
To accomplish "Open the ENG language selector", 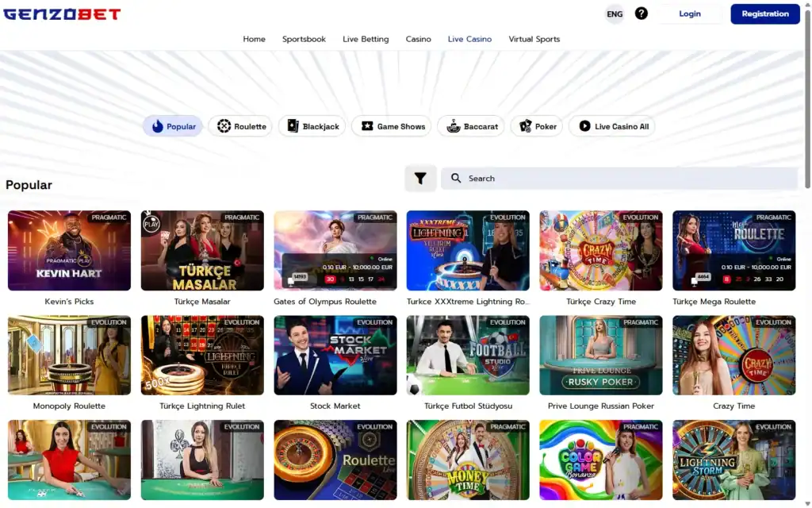I will pos(615,14).
